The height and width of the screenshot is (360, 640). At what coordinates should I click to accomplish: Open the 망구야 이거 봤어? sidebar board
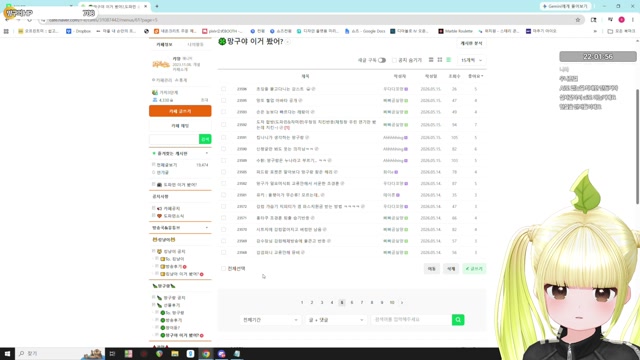(182, 335)
